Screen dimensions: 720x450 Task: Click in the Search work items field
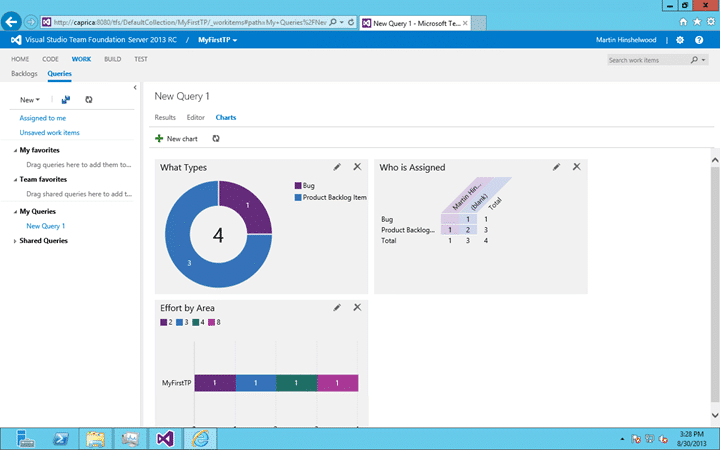coord(648,60)
